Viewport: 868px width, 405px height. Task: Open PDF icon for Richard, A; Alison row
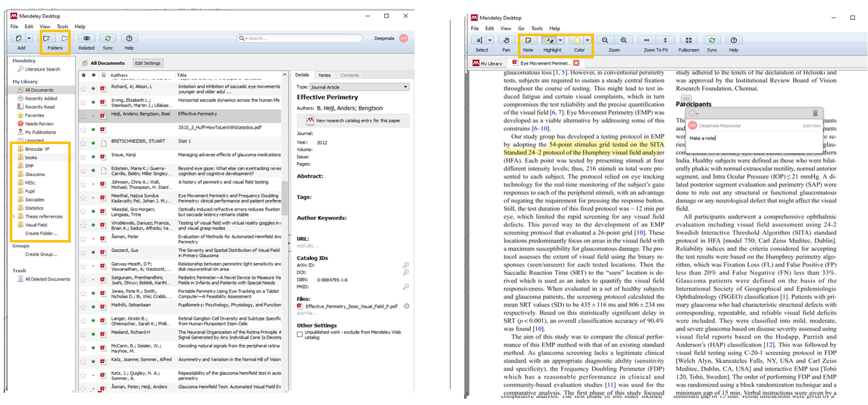pos(103,89)
